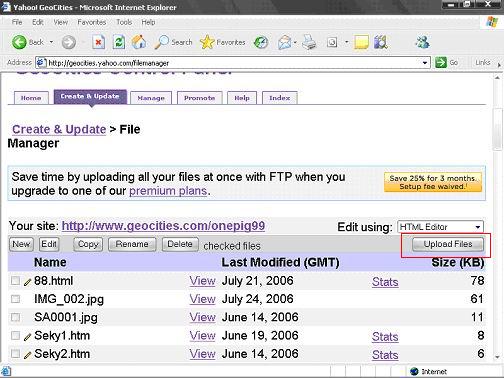Open the Favorites menu in menu bar
Viewport: 504px width, 378px height.
point(92,22)
